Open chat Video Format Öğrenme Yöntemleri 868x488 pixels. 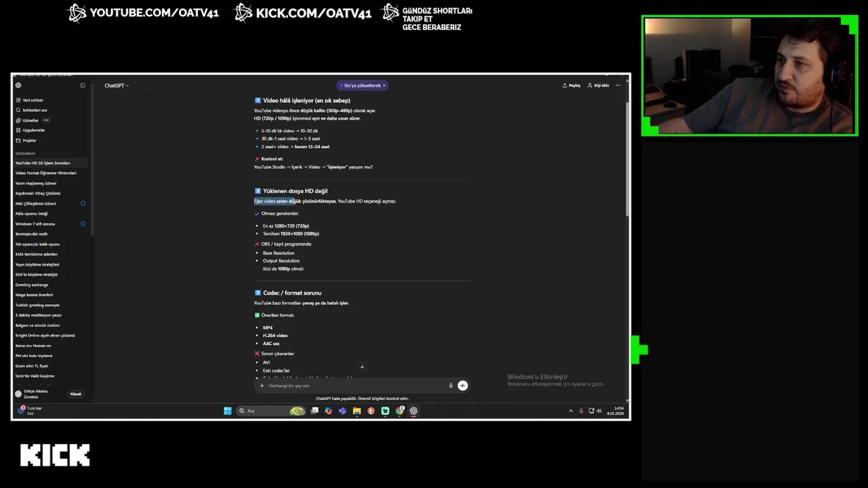click(45, 173)
